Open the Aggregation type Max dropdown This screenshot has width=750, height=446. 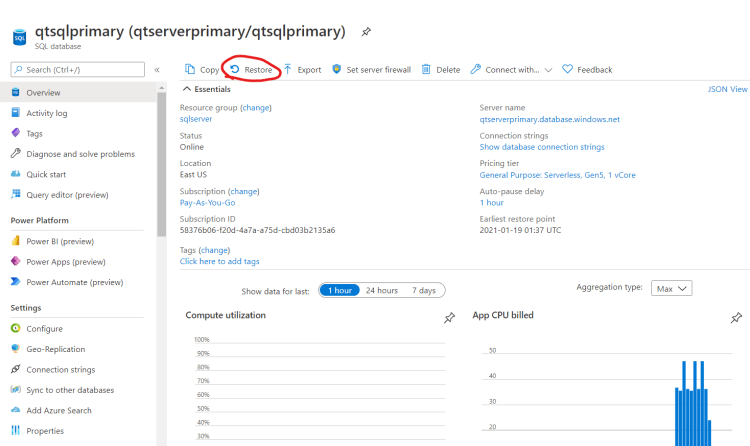click(x=672, y=289)
